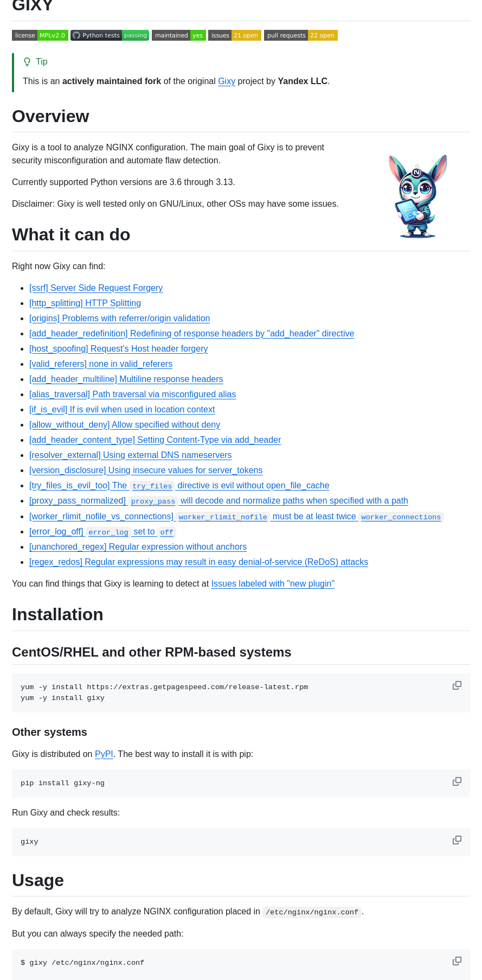Viewport: 482px width, 980px height.
Task: Click the 'pip install gixy-ng' code text
Action: click(62, 783)
